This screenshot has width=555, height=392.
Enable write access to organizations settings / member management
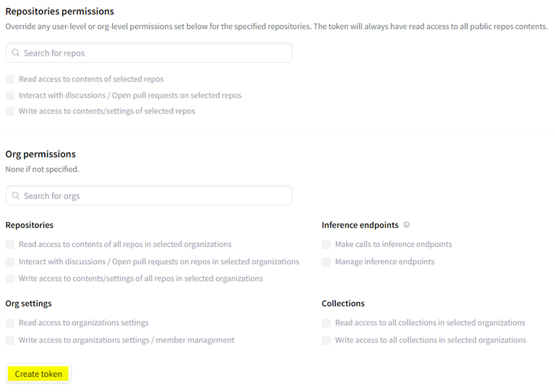(10, 340)
